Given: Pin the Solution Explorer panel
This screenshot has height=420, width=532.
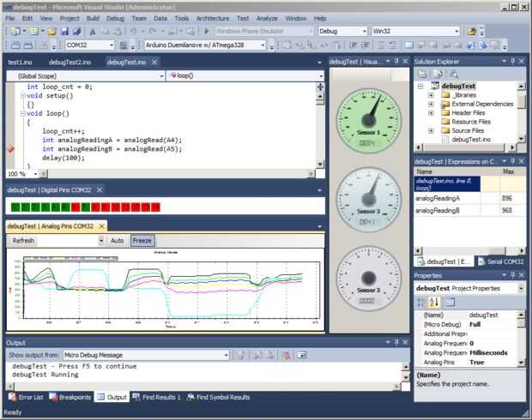Looking at the screenshot, I should [512, 62].
